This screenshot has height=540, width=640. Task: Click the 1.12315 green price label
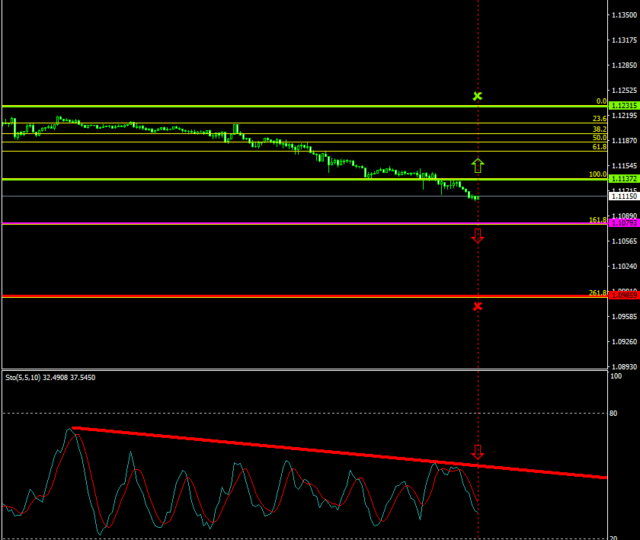(x=625, y=105)
